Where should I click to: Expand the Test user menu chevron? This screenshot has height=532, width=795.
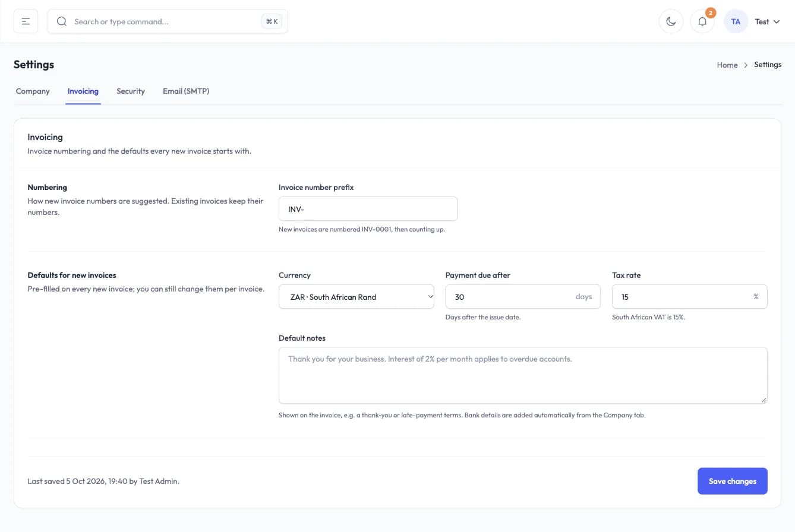(776, 22)
